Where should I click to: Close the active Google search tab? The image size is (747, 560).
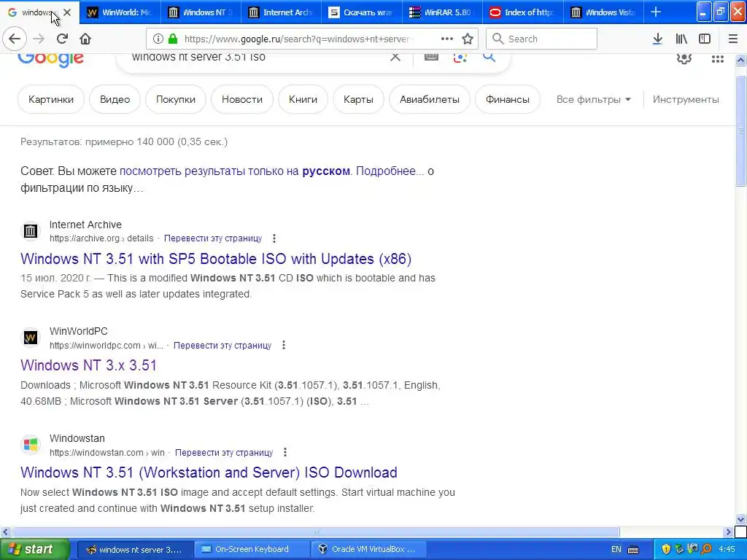coord(67,13)
